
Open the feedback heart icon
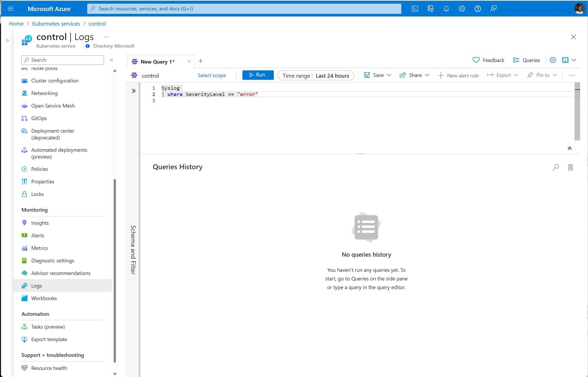point(476,60)
